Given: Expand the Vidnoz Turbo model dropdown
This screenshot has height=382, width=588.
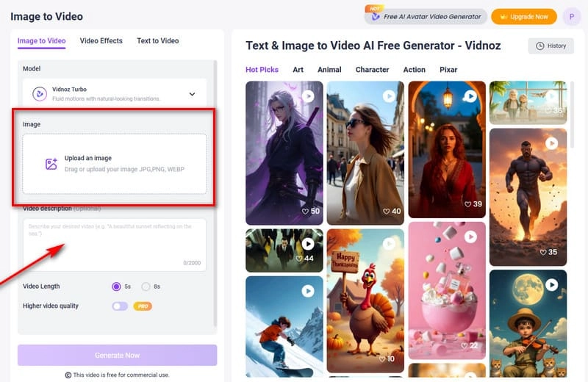Looking at the screenshot, I should pyautogui.click(x=192, y=94).
